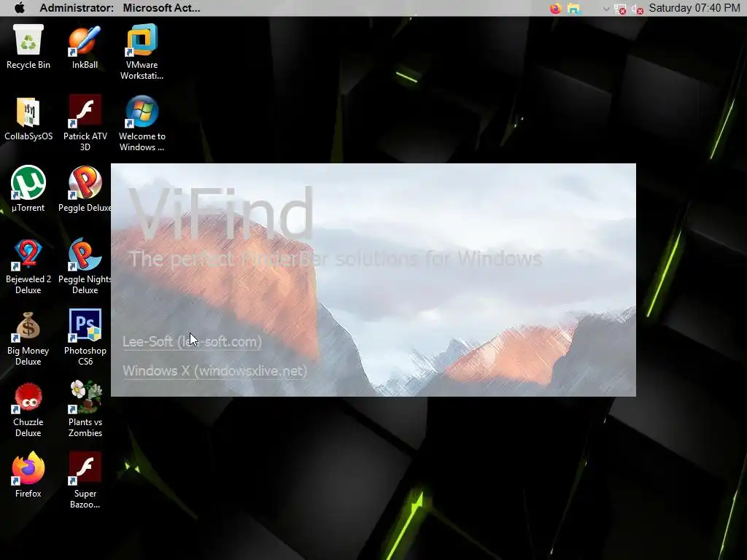This screenshot has width=747, height=560.
Task: Select the Peggle Nights Deluxe shortcut
Action: tap(85, 265)
